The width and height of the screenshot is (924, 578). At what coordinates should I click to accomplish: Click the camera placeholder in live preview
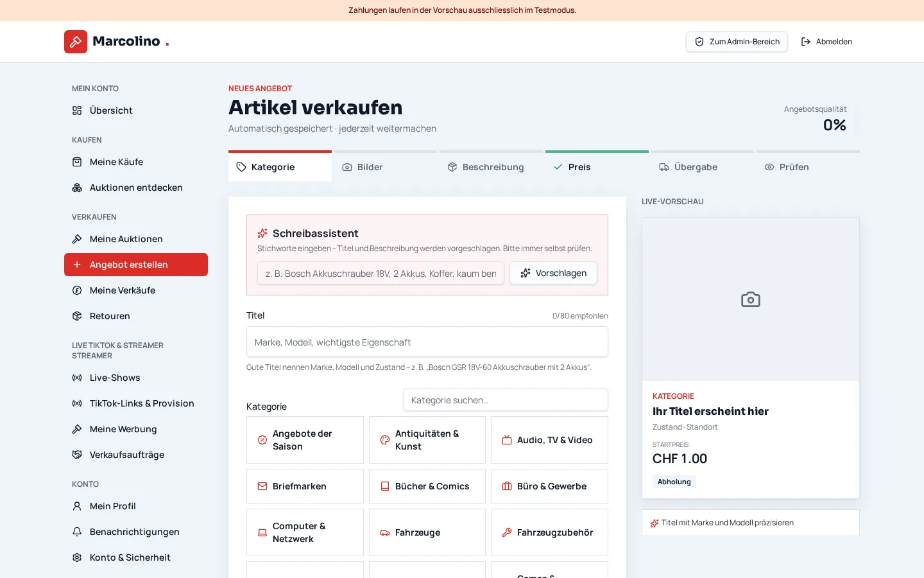coord(751,299)
